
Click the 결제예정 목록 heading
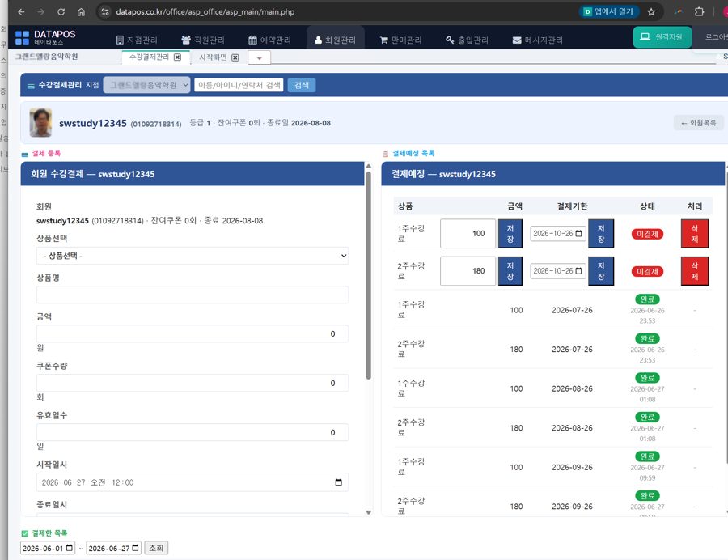[x=413, y=153]
